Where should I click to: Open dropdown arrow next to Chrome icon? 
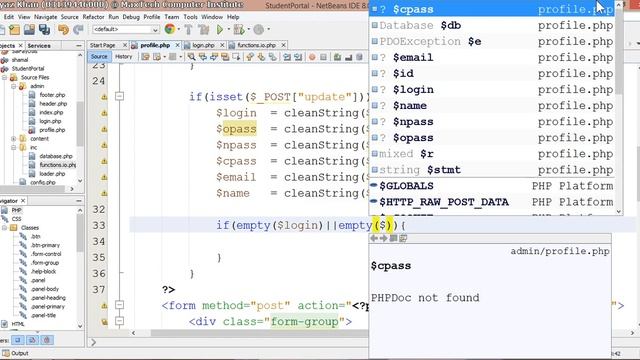(179, 29)
